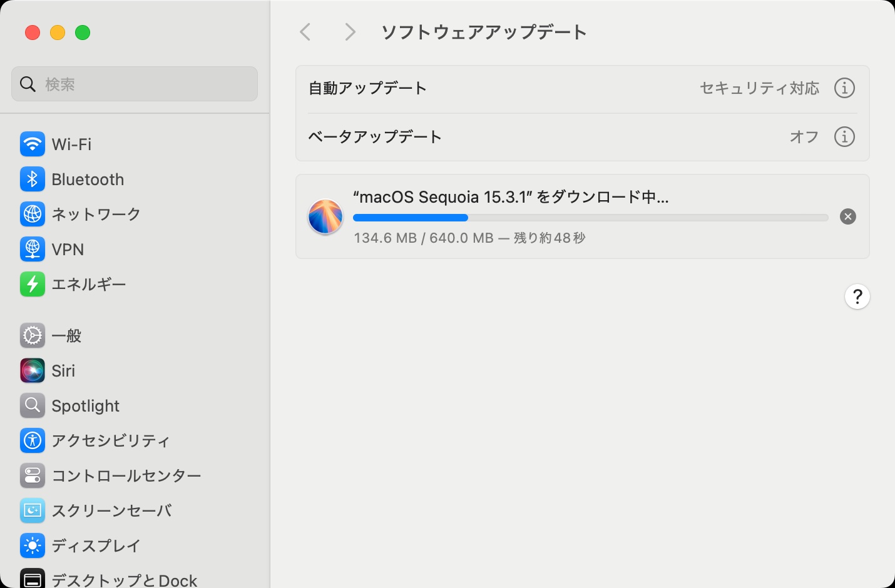Click the Spotlight magnifier icon
Viewport: 895px width, 588px height.
coord(33,406)
